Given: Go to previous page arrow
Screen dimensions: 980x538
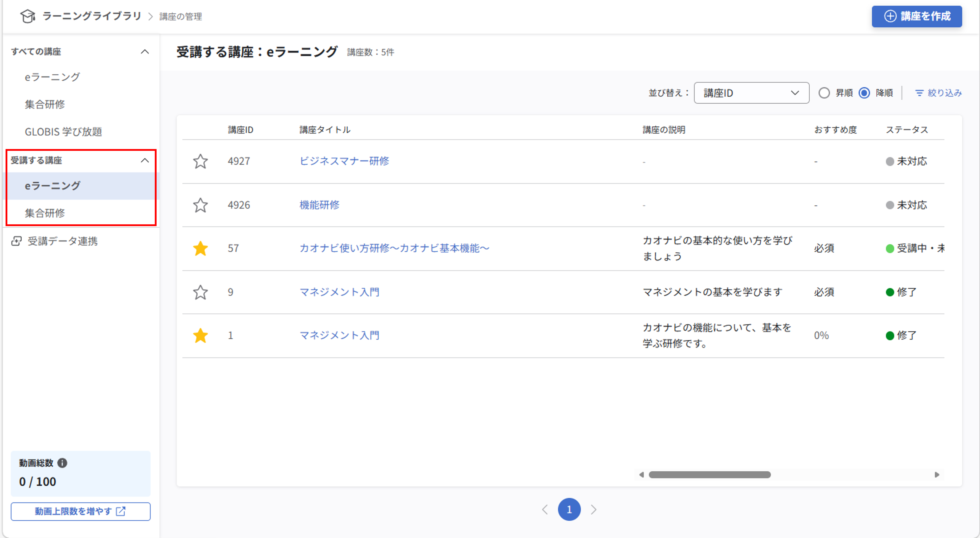Looking at the screenshot, I should coord(545,509).
